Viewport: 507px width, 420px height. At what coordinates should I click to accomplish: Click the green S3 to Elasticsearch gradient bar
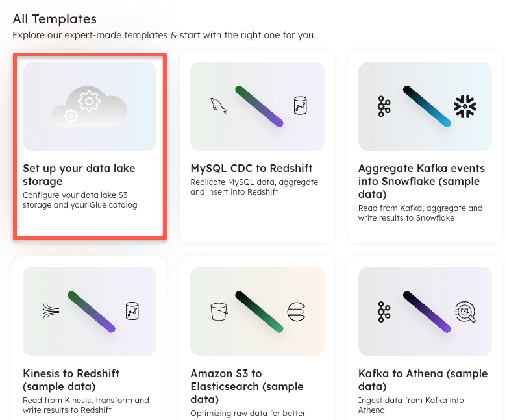pos(259,312)
